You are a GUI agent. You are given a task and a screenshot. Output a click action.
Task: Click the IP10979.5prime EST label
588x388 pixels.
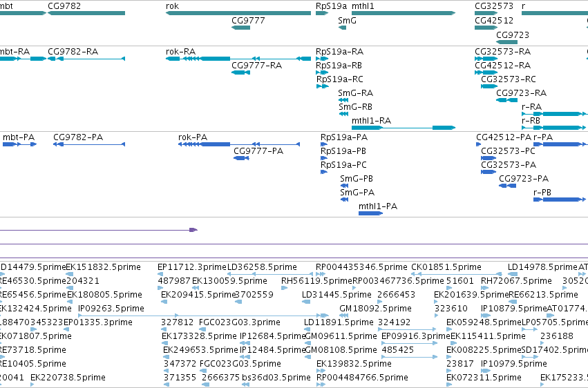coord(514,364)
